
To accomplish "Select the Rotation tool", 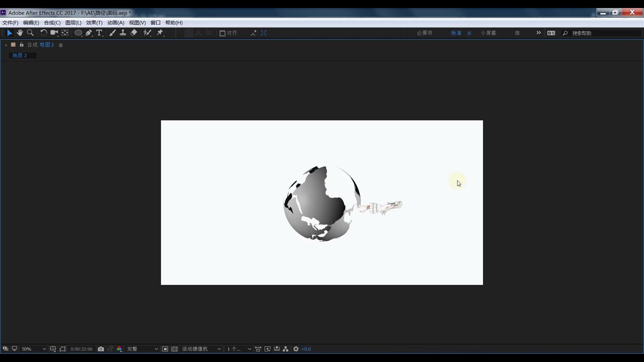I will click(x=43, y=33).
